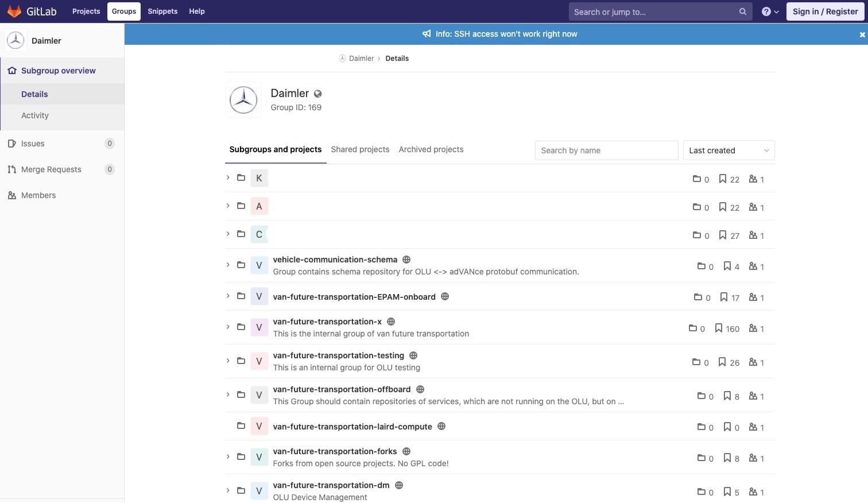Click the Issues icon in sidebar

11,144
